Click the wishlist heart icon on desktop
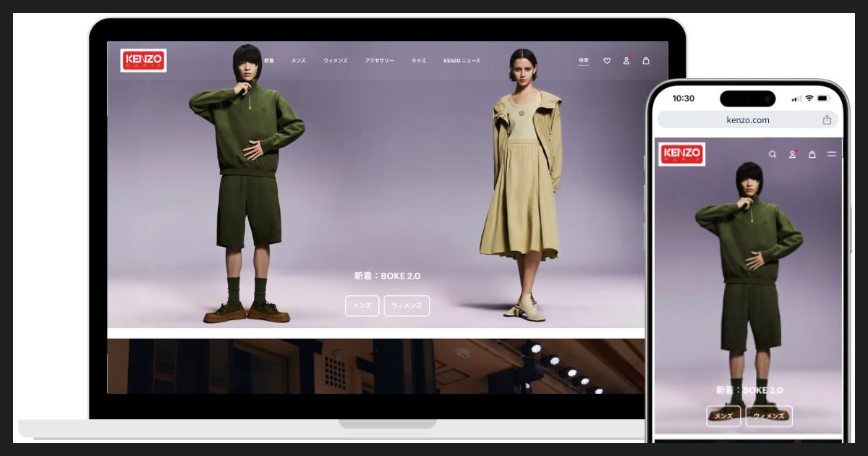 [x=607, y=61]
